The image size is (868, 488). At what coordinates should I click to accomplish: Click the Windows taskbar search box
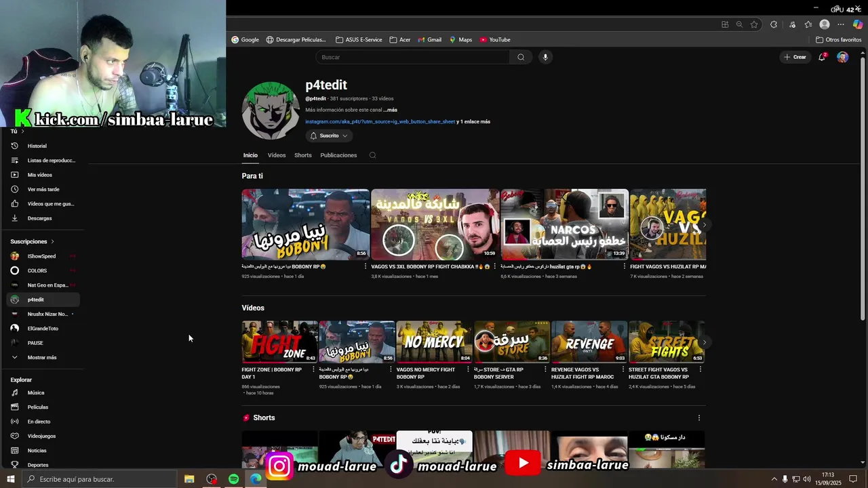pos(99,479)
